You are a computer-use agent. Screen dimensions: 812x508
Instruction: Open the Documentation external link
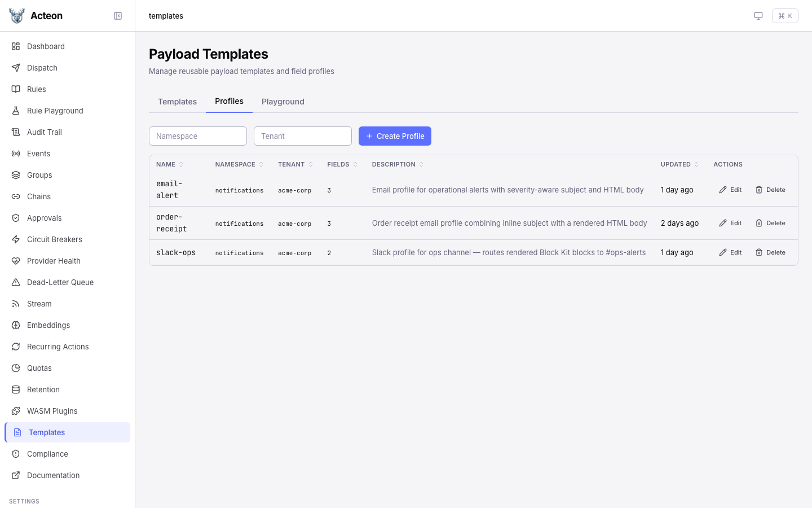pyautogui.click(x=53, y=475)
